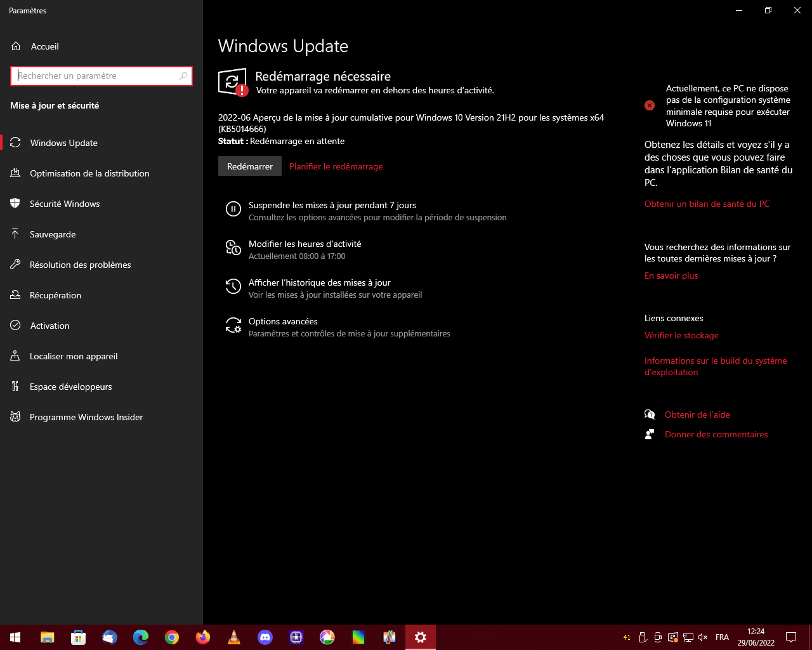Click the Options avancées gear-arrows icon
Viewport: 812px width, 650px height.
click(233, 326)
